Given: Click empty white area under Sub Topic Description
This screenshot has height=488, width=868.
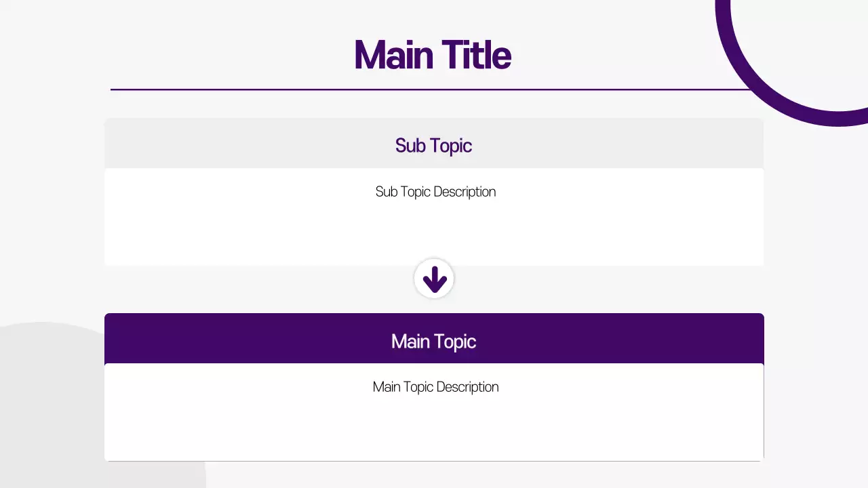Looking at the screenshot, I should pos(434,234).
